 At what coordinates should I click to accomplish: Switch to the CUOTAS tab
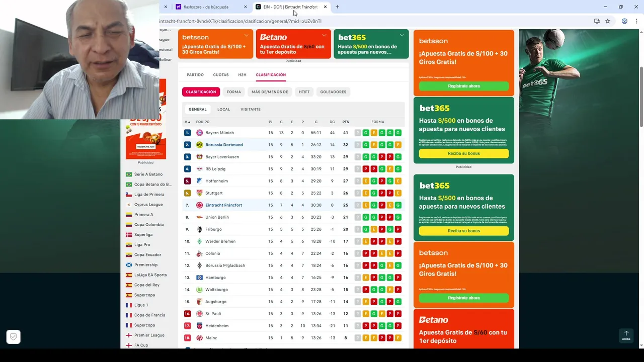pyautogui.click(x=221, y=75)
